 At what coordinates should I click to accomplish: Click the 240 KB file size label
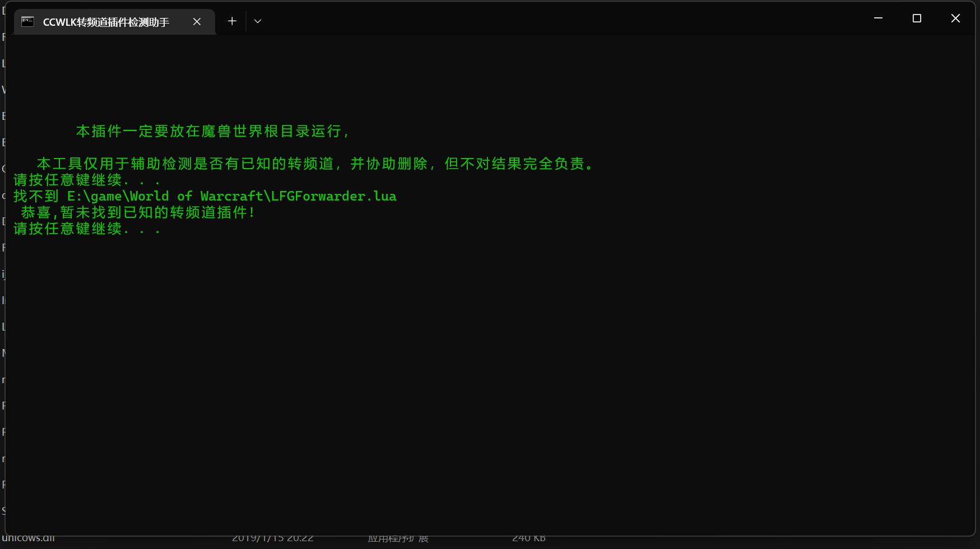point(528,537)
